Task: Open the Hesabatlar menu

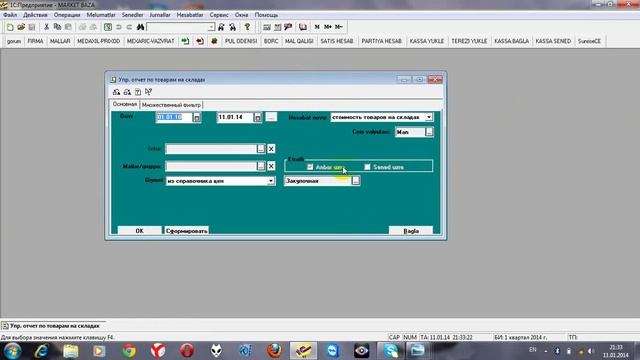Action: point(190,15)
